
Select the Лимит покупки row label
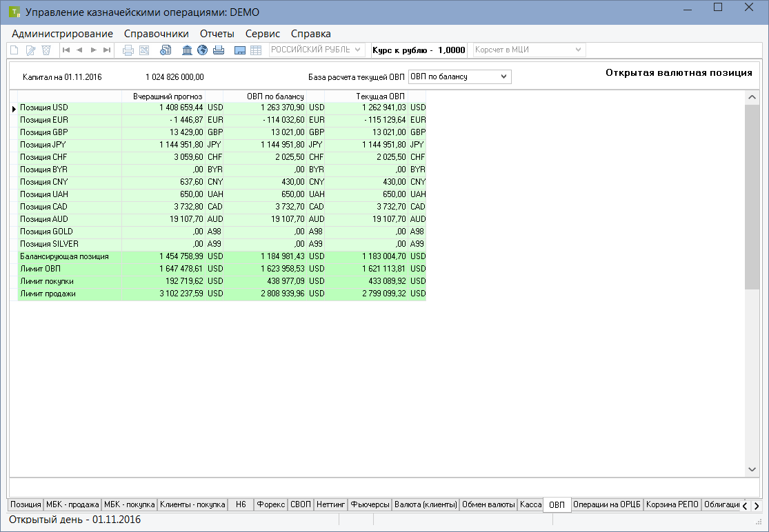click(47, 281)
